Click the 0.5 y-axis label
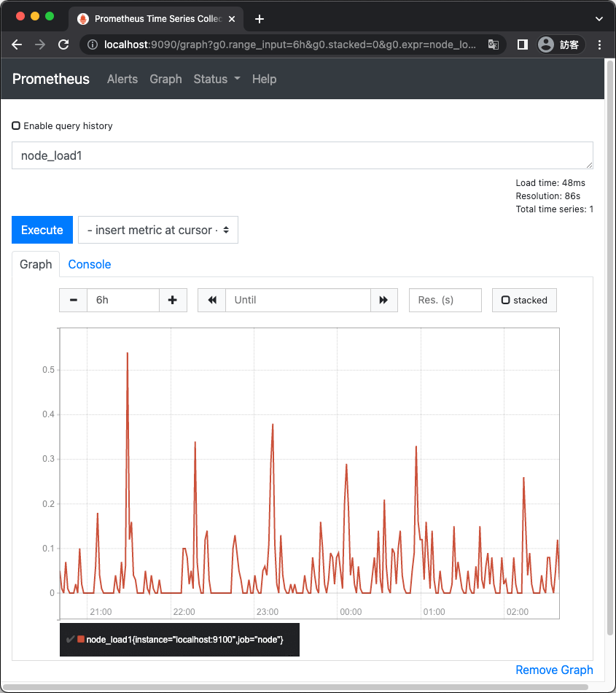The width and height of the screenshot is (616, 693). point(49,370)
